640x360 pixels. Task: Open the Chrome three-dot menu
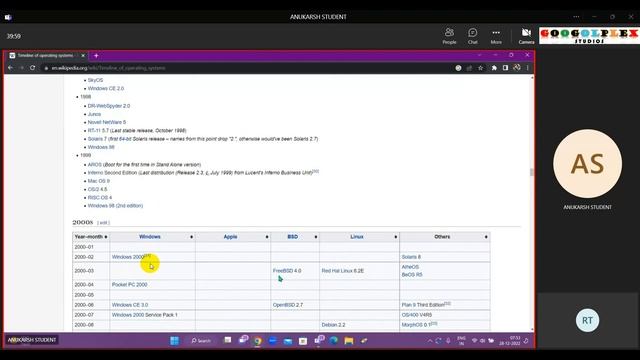click(x=527, y=68)
